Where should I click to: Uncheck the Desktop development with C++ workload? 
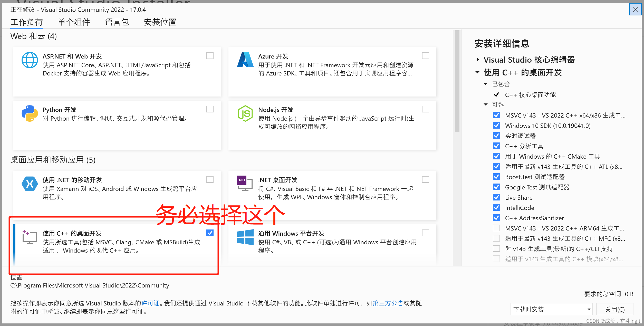coord(210,233)
